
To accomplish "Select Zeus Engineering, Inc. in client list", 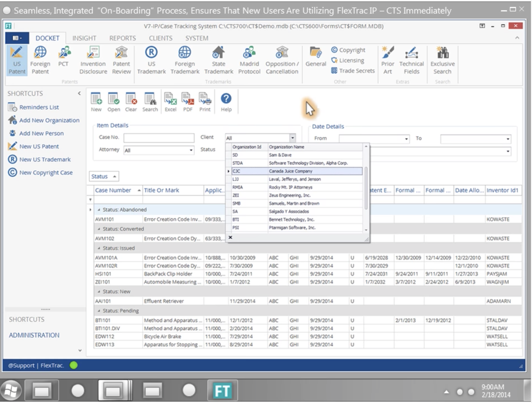I will (x=289, y=195).
